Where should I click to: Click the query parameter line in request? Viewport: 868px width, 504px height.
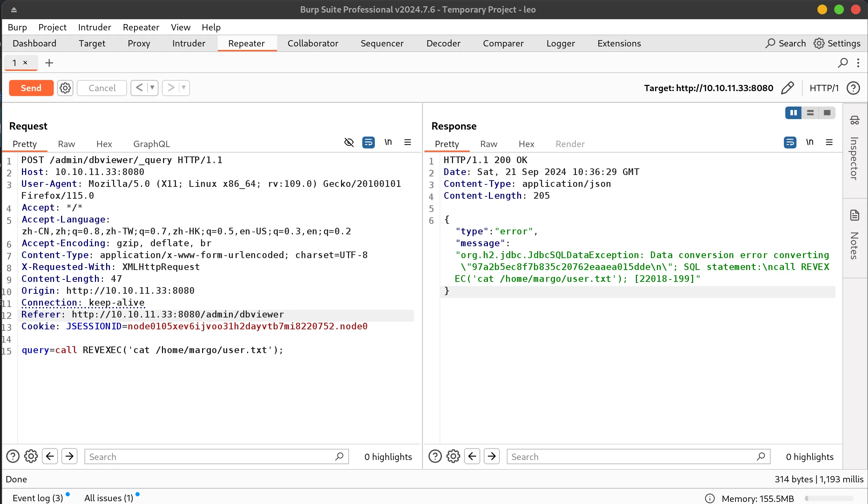153,350
